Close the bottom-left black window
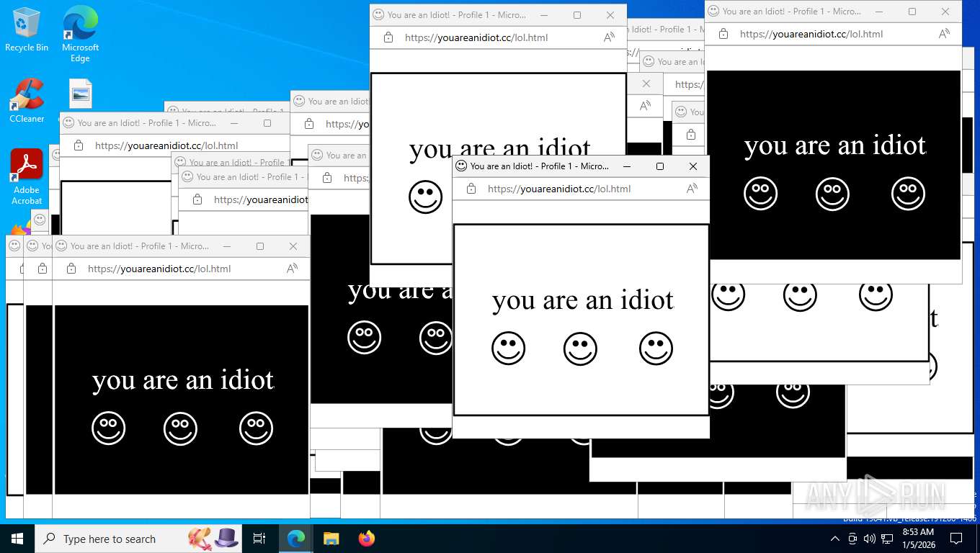 tap(293, 246)
